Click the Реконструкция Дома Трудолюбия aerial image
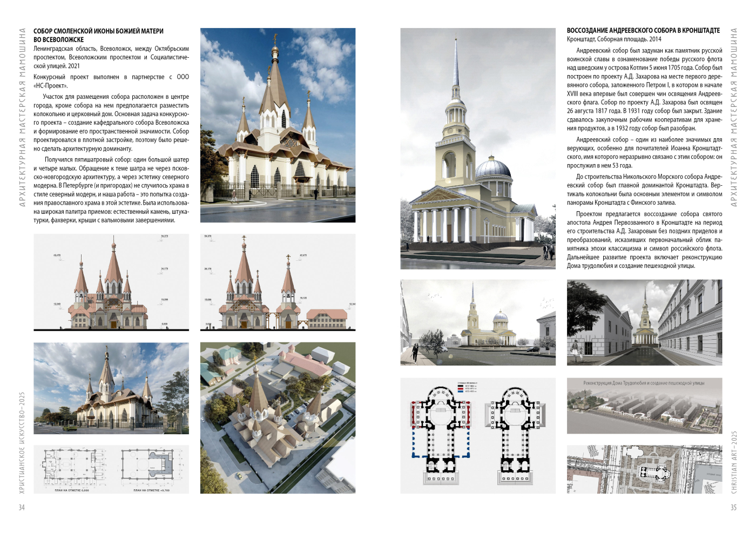The width and height of the screenshot is (756, 533). pyautogui.click(x=644, y=406)
